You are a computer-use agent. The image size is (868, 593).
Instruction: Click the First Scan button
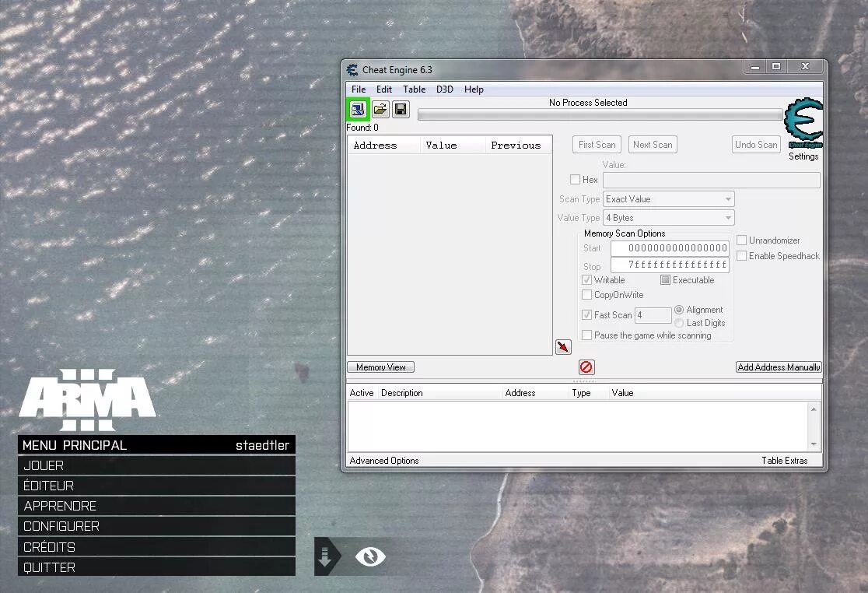click(597, 145)
